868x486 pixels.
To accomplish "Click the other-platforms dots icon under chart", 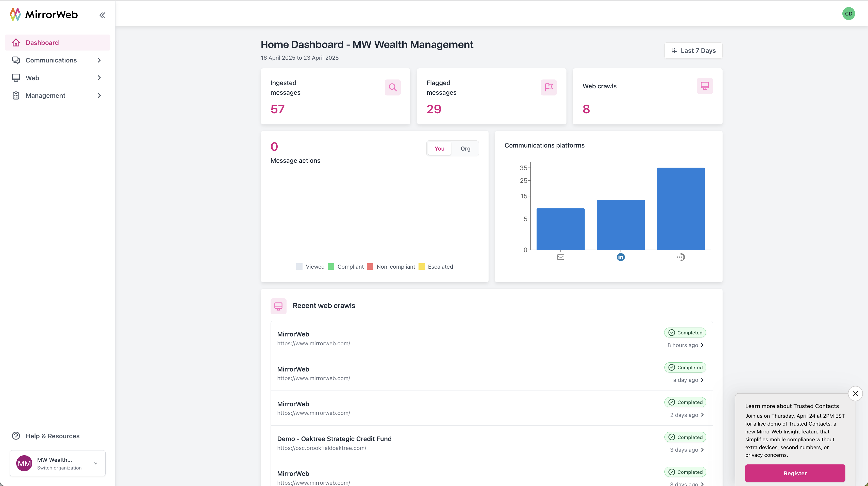I will (x=681, y=257).
